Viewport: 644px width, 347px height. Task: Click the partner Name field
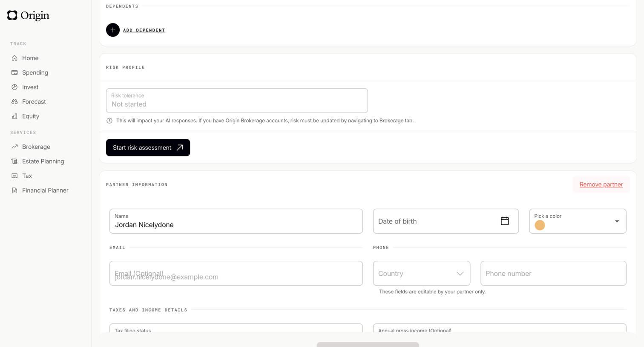236,221
